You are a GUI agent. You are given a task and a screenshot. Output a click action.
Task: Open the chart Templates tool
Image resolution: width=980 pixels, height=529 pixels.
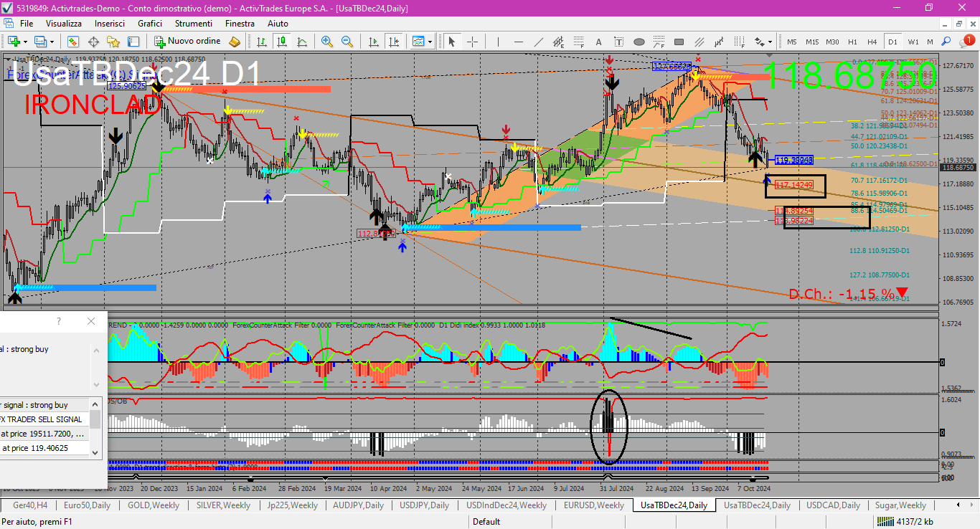tap(418, 42)
